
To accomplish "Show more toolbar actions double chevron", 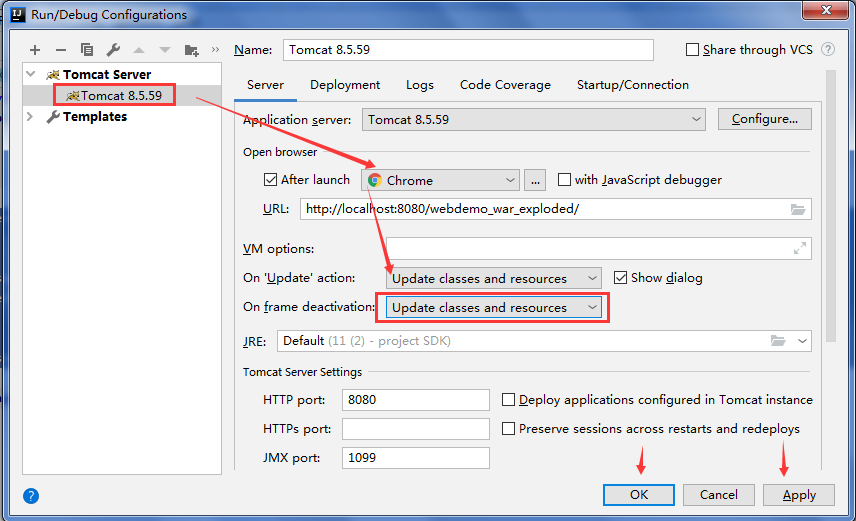I will (215, 50).
